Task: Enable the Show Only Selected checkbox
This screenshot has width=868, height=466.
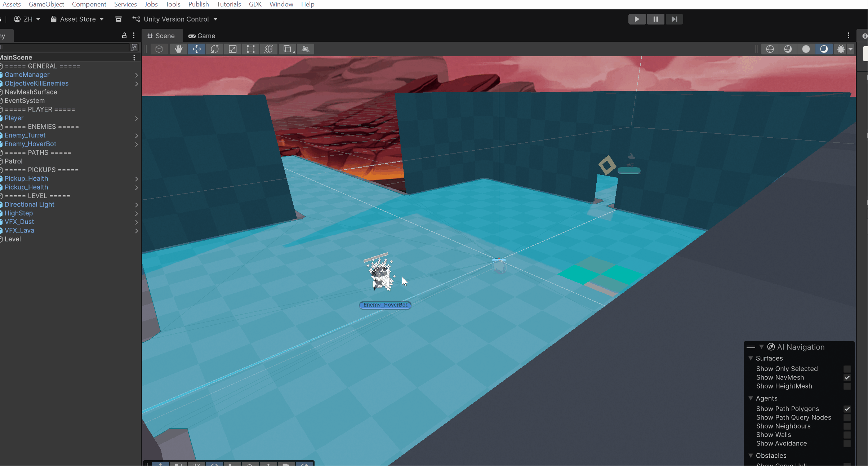Action: [x=847, y=369]
